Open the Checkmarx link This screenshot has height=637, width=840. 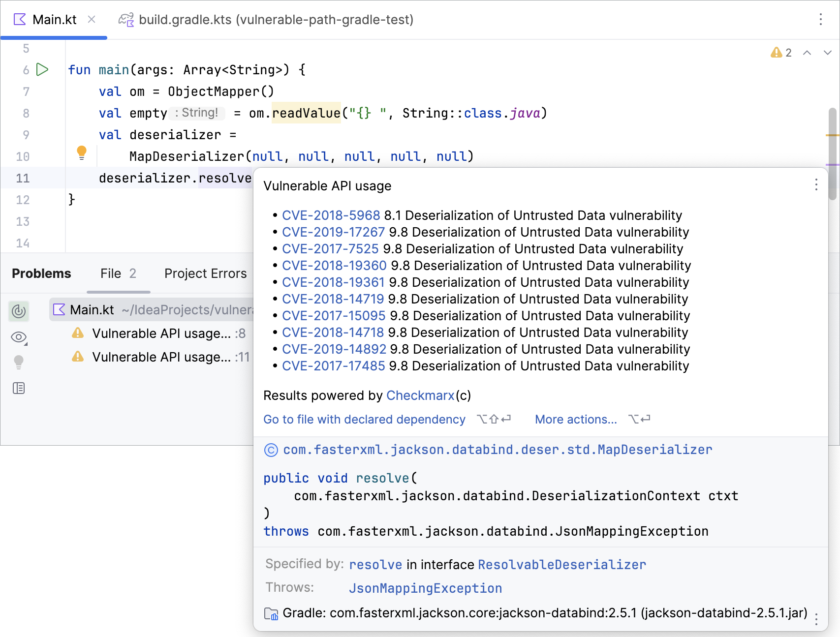(421, 395)
